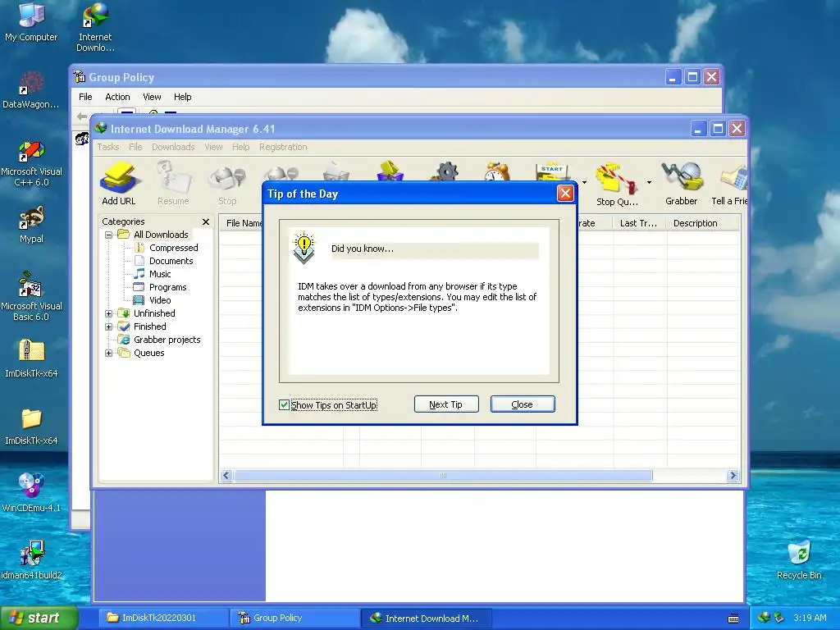This screenshot has height=630, width=840.
Task: Click the horizontal scrollbar thumb in download list
Action: 443,475
